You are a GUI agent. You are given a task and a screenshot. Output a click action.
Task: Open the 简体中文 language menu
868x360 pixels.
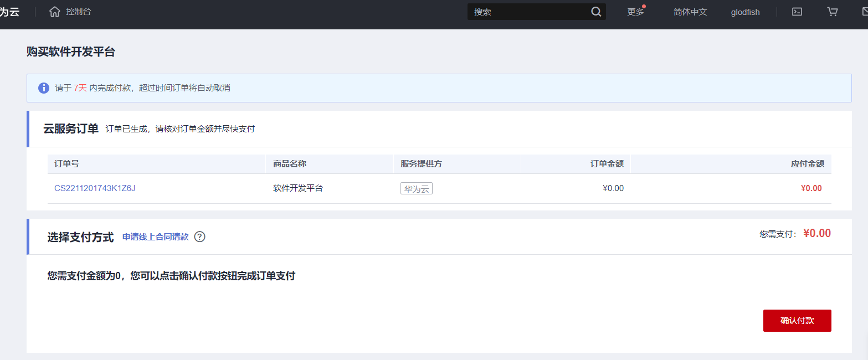690,12
